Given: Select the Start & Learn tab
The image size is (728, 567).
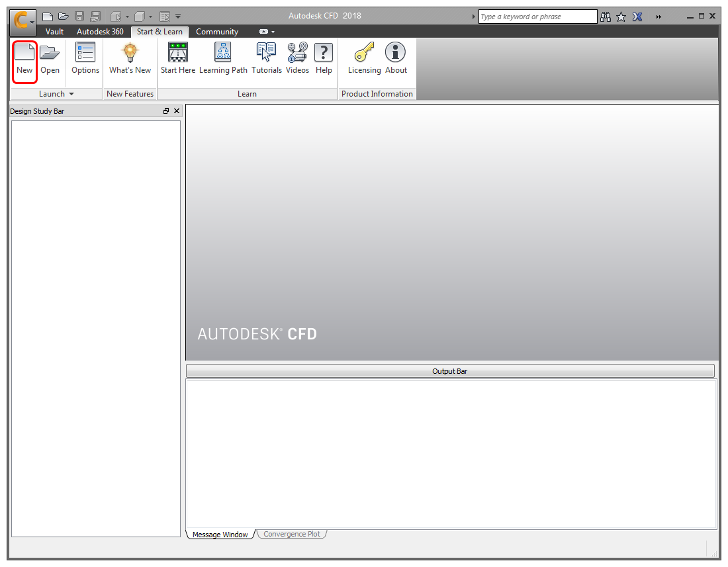Looking at the screenshot, I should click(159, 32).
